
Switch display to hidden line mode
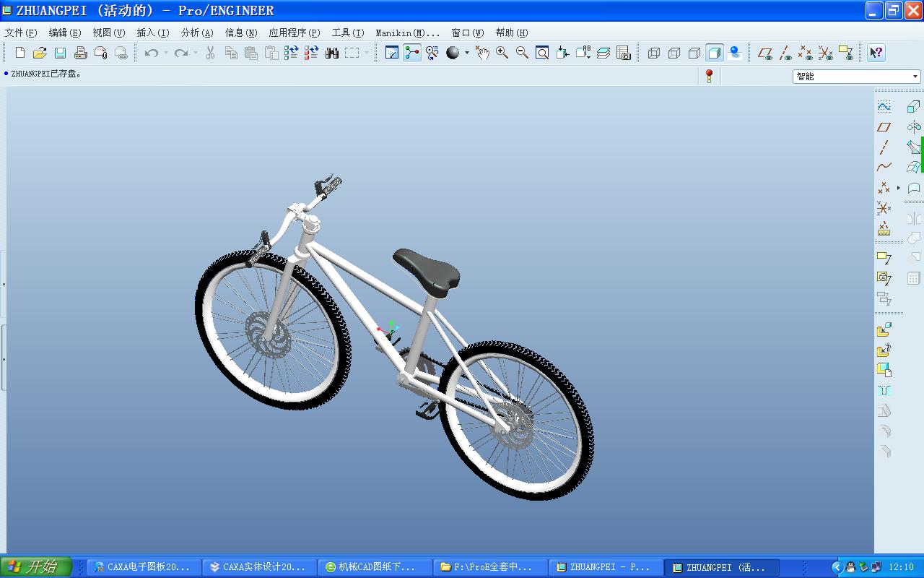point(674,53)
